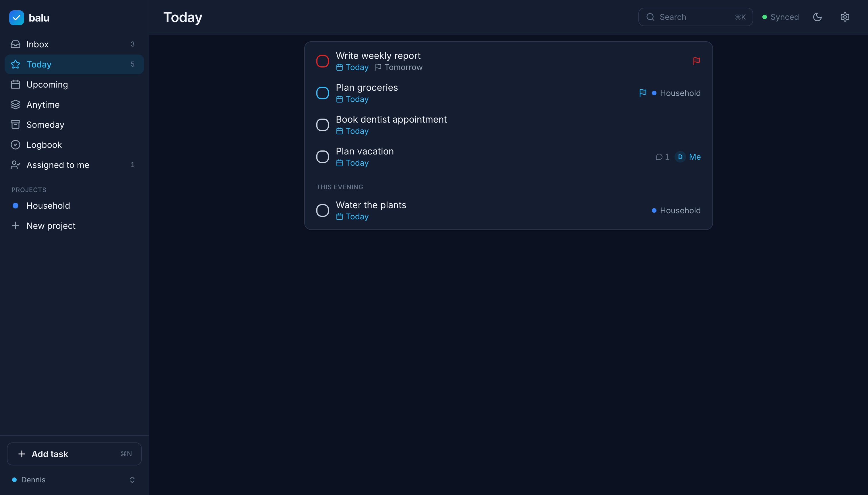Viewport: 868px width, 495px height.
Task: Mark Book dentist appointment as done
Action: (x=322, y=125)
